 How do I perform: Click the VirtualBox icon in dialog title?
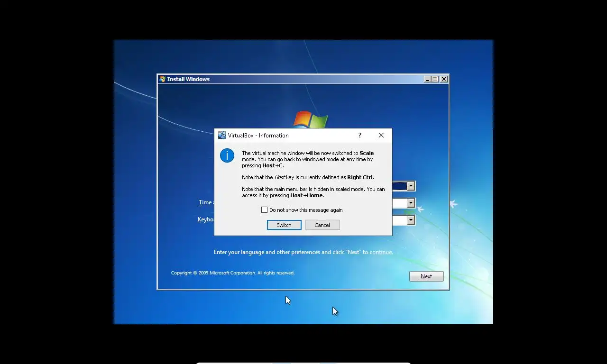pyautogui.click(x=222, y=136)
